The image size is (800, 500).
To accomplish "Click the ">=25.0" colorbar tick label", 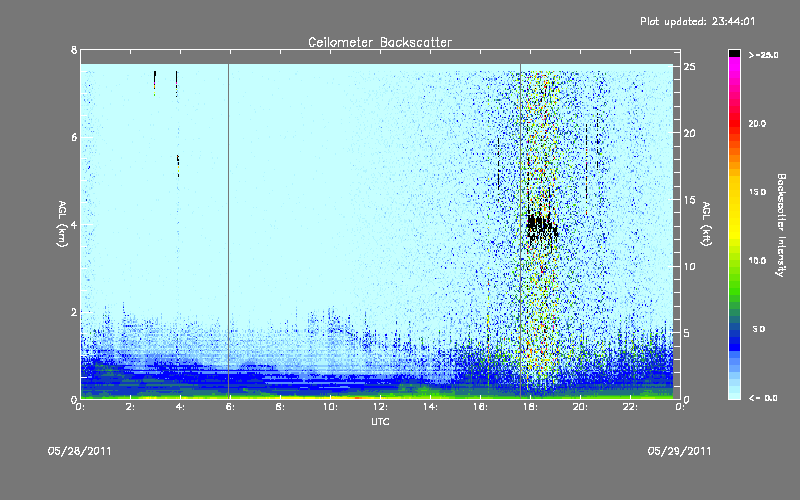I will point(763,55).
